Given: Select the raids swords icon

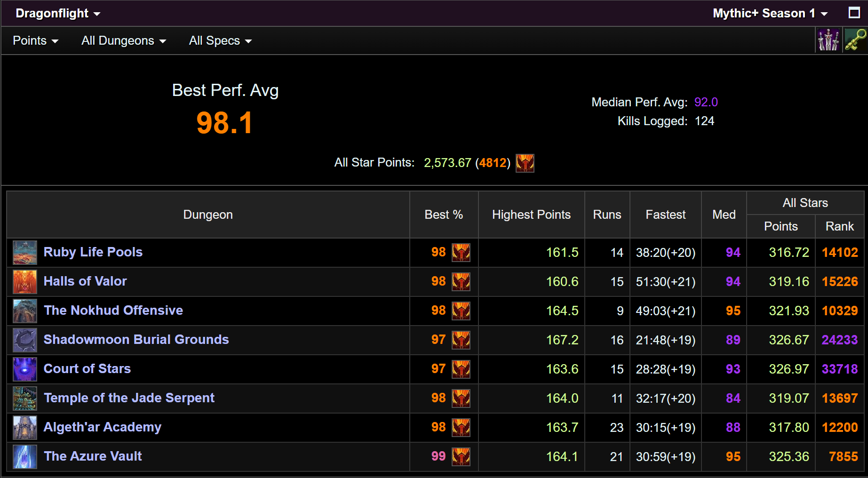Looking at the screenshot, I should pos(828,40).
